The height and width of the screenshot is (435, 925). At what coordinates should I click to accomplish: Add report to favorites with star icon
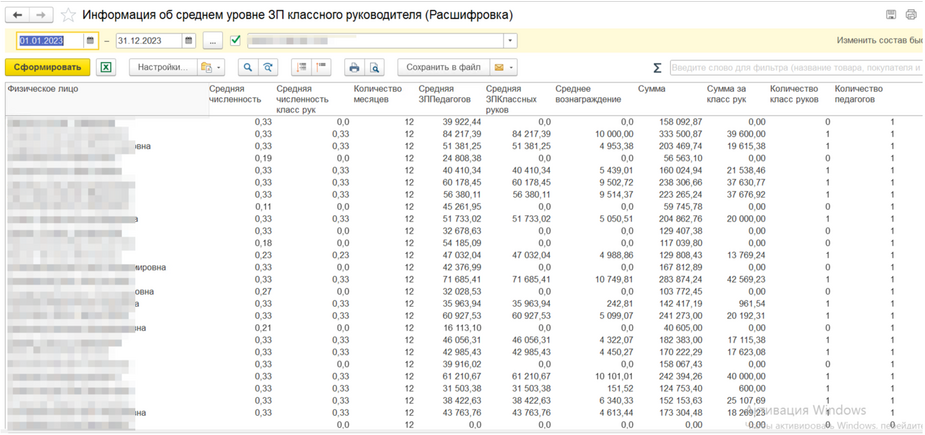point(68,15)
